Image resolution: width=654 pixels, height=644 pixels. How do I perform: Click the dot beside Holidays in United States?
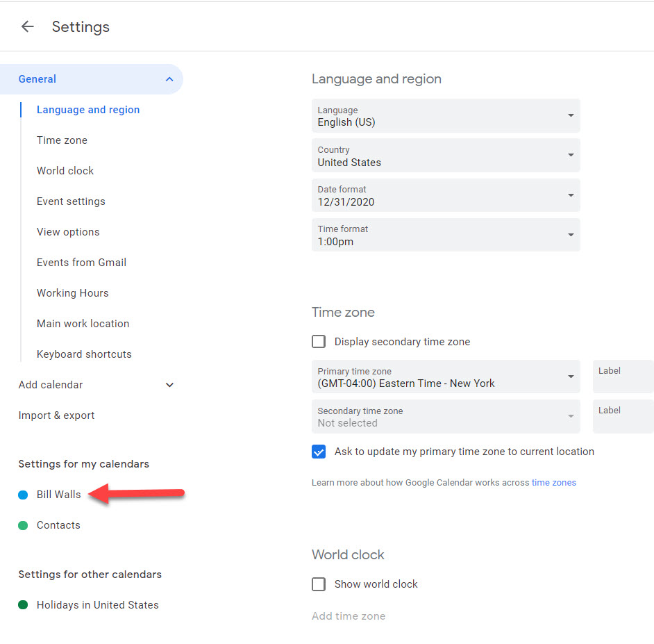click(23, 604)
